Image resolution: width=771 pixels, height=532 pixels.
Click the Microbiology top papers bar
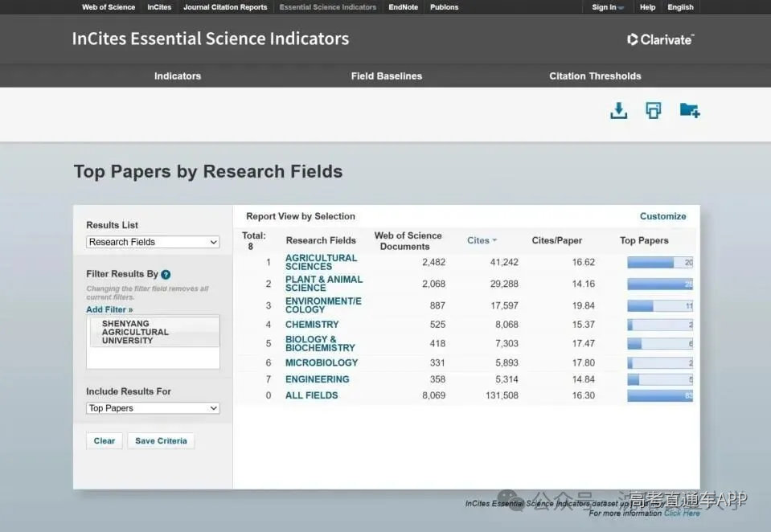pyautogui.click(x=660, y=363)
